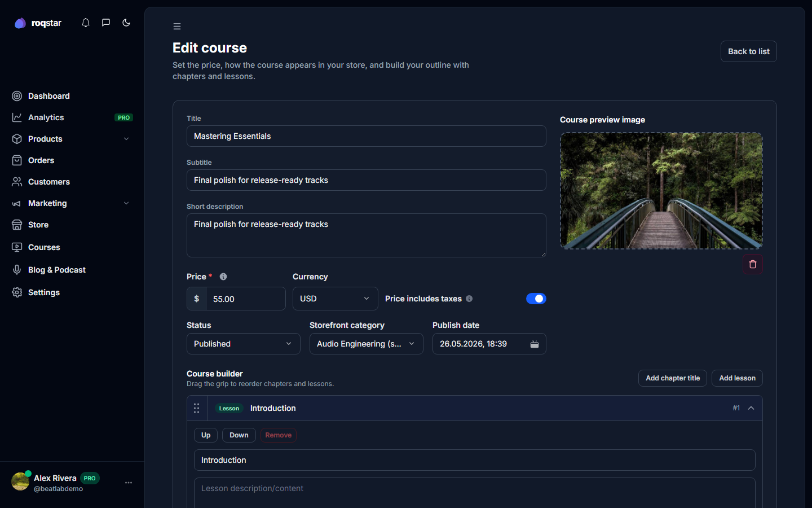
Task: Open the messages chat icon
Action: (106, 23)
